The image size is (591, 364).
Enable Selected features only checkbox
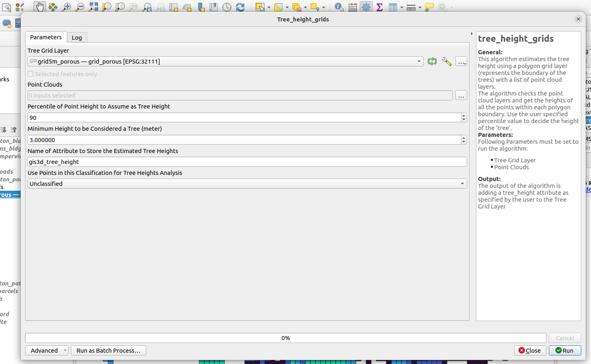(x=30, y=74)
